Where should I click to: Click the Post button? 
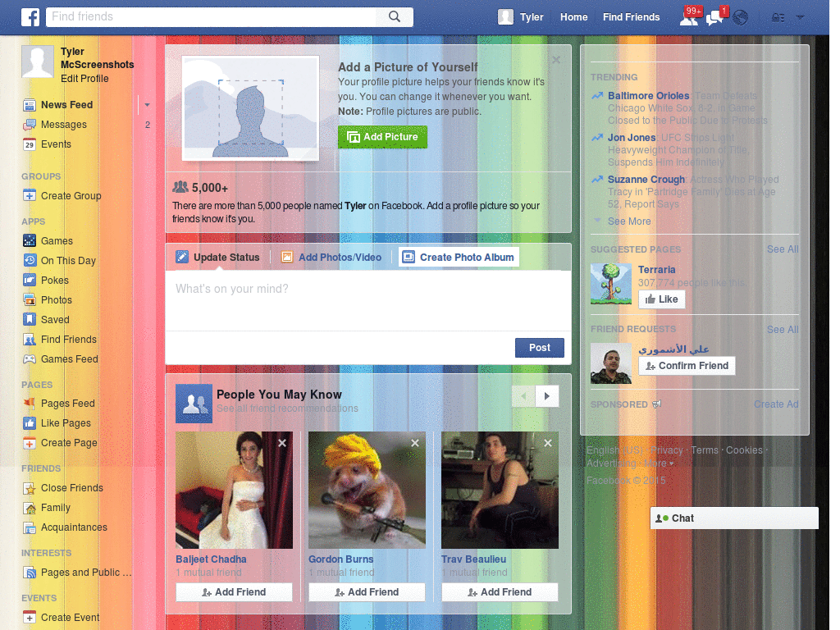tap(540, 348)
